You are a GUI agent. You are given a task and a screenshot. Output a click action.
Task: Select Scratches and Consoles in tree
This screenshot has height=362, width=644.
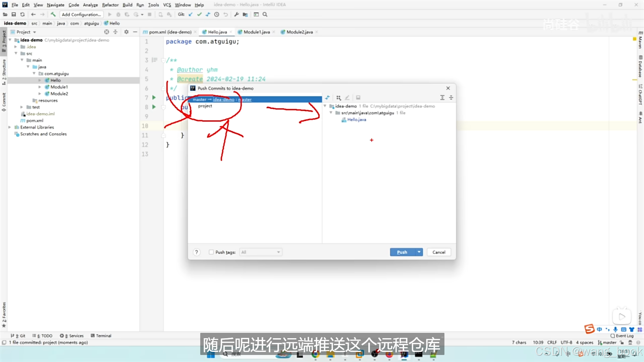click(x=43, y=134)
